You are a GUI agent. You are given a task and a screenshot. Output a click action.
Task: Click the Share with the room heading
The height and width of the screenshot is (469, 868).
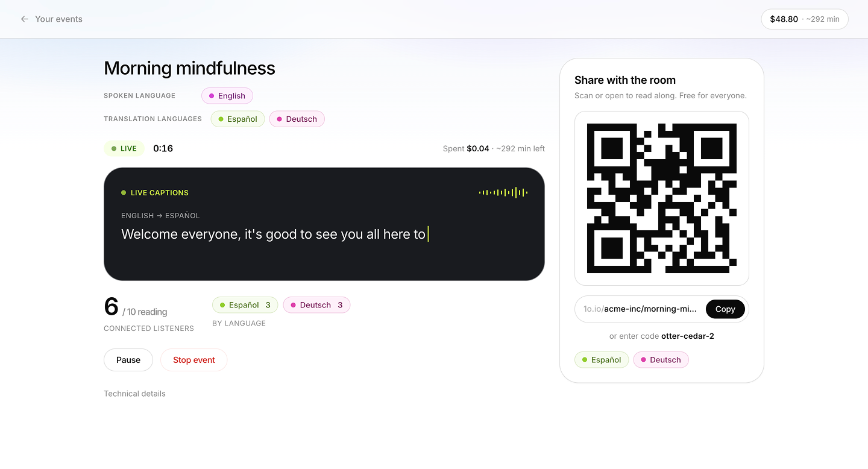click(x=625, y=80)
